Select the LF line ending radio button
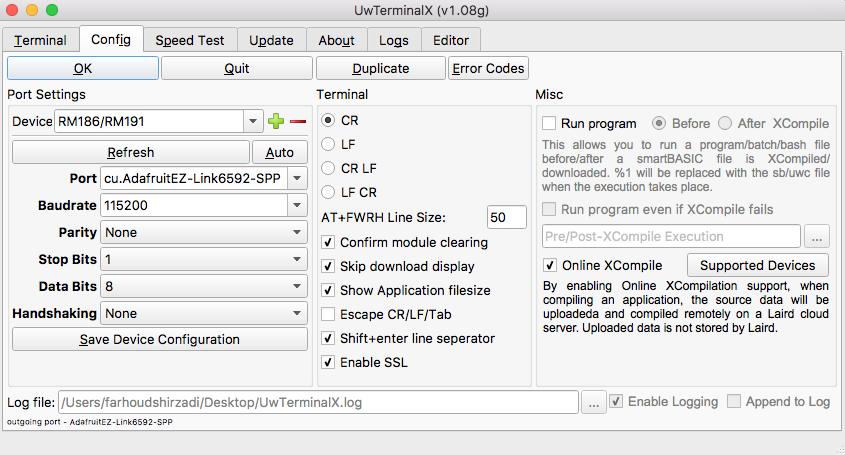The height and width of the screenshot is (455, 845). 327,144
